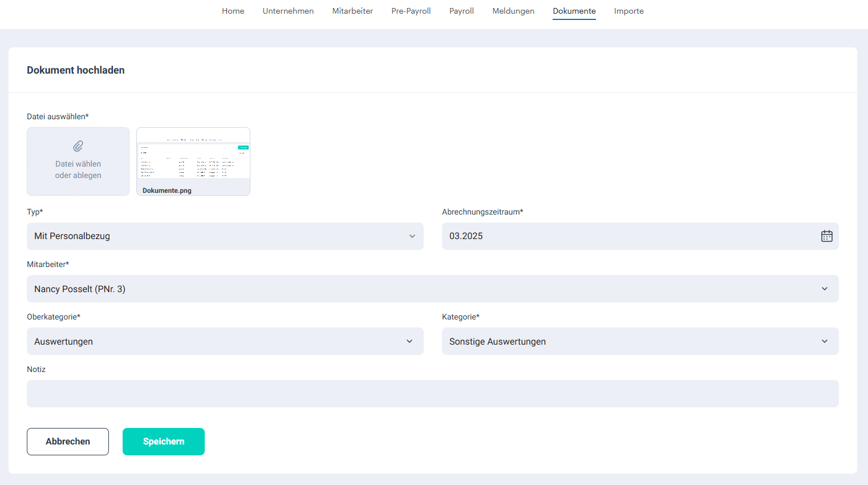Open the Dokumente.png file thumbnail

[x=193, y=161]
